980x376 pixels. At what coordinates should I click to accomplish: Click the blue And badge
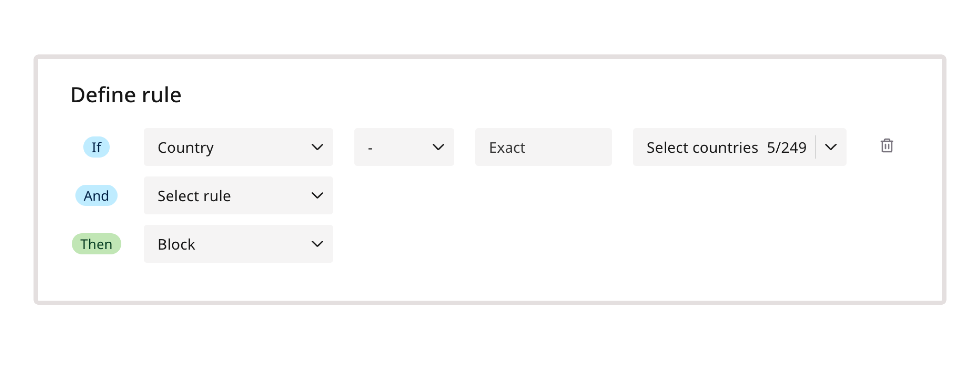[x=96, y=196]
